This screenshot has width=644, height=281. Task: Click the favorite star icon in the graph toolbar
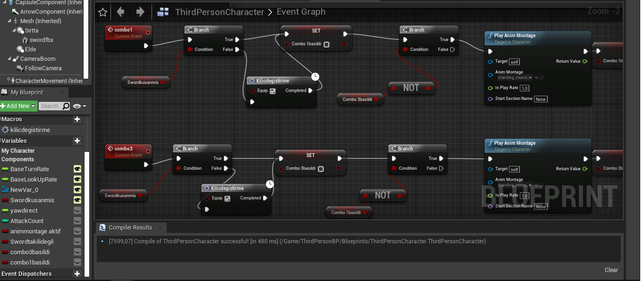click(x=103, y=12)
